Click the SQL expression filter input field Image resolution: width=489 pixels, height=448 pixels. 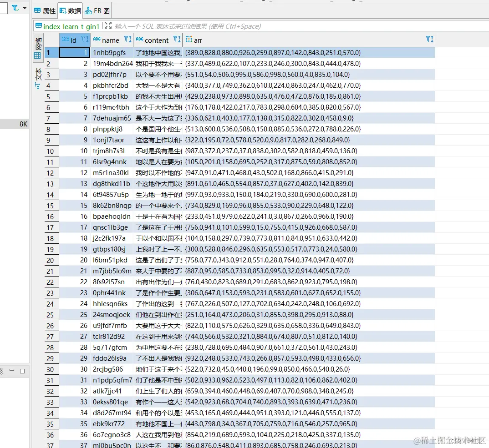[x=228, y=26]
